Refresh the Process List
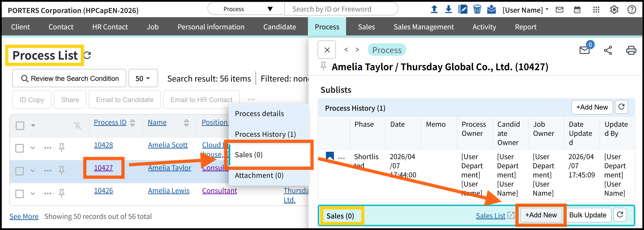Image resolution: width=644 pixels, height=230 pixels. 87,55
